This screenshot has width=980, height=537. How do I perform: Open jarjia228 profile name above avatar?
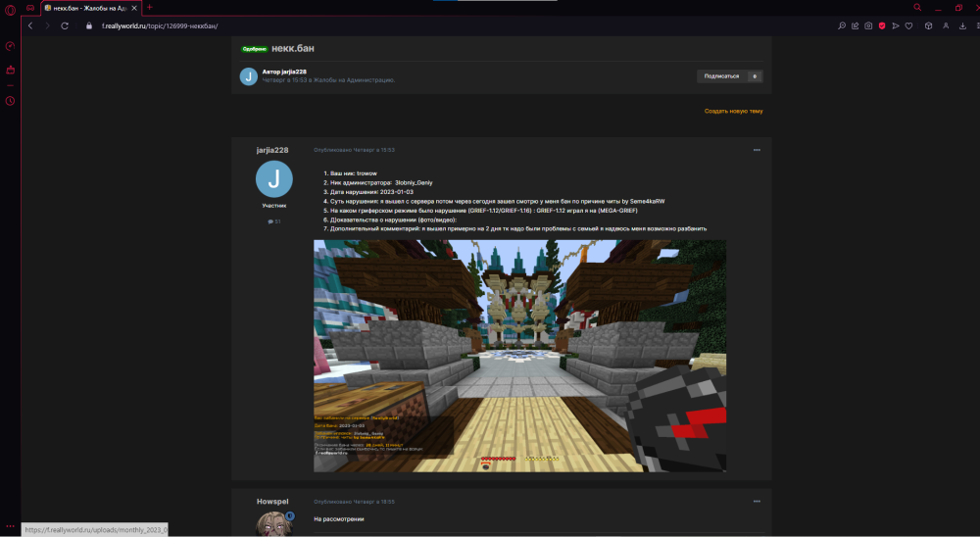pos(272,150)
